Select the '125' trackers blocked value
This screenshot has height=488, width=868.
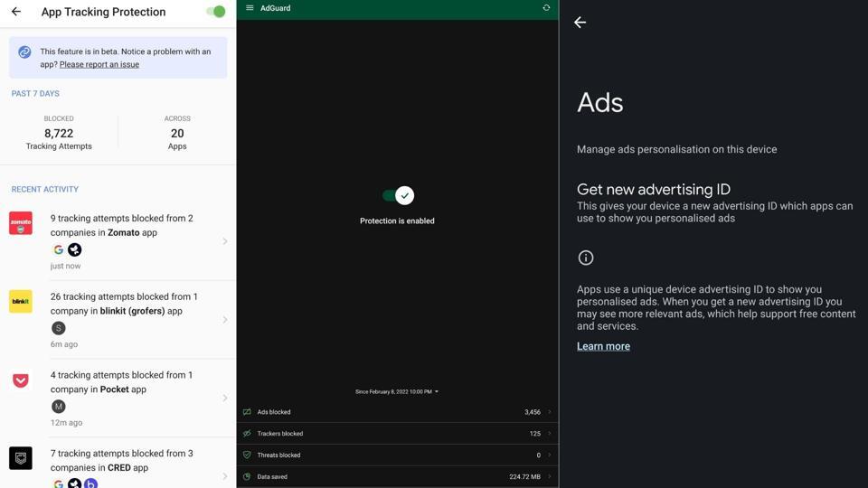[534, 433]
